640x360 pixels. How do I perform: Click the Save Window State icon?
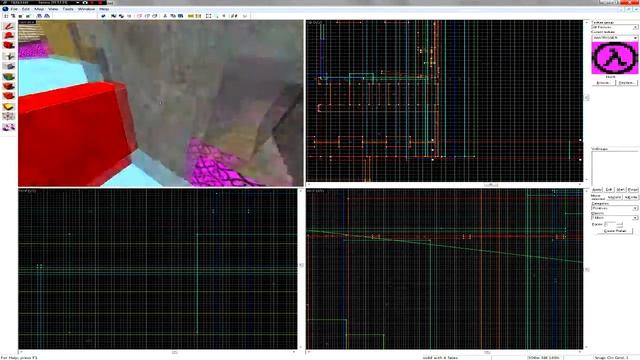[47, 16]
